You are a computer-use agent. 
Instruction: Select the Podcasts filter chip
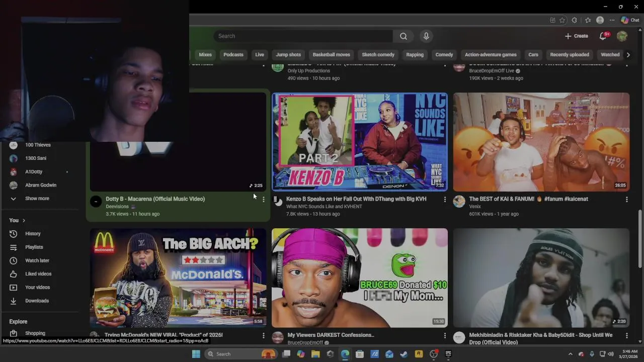(x=233, y=55)
